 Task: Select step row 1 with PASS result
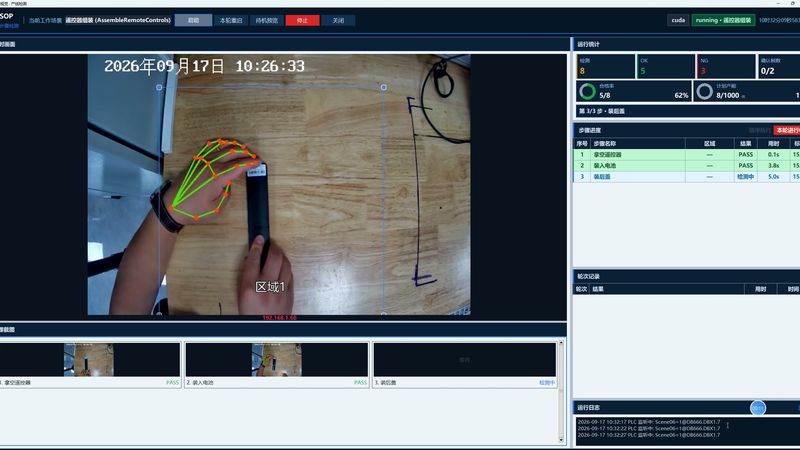click(x=687, y=154)
